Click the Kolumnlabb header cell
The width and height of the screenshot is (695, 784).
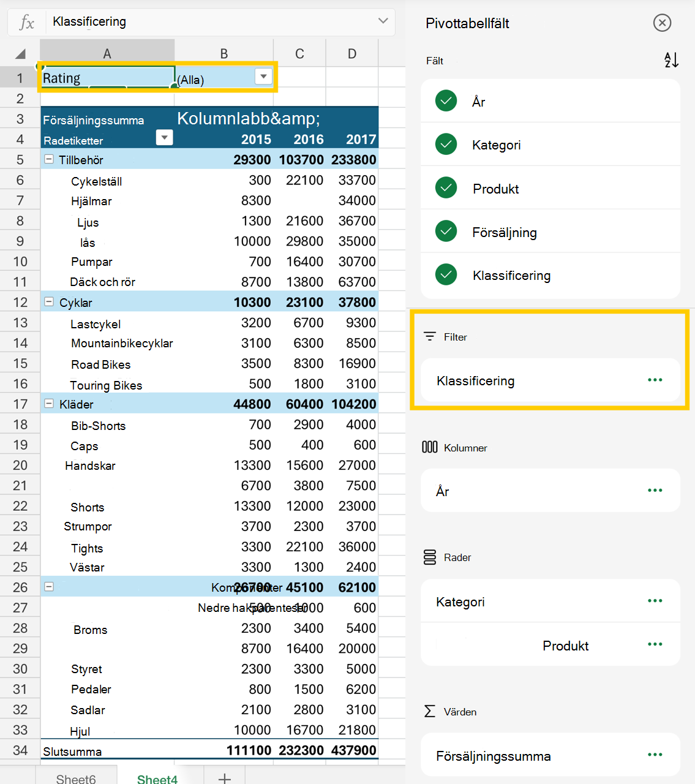249,118
